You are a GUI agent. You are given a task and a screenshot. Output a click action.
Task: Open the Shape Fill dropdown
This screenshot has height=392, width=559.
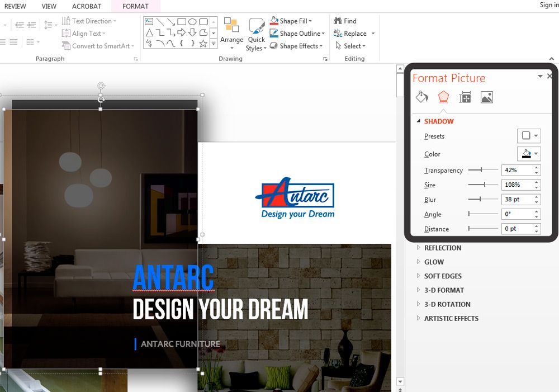pyautogui.click(x=291, y=21)
